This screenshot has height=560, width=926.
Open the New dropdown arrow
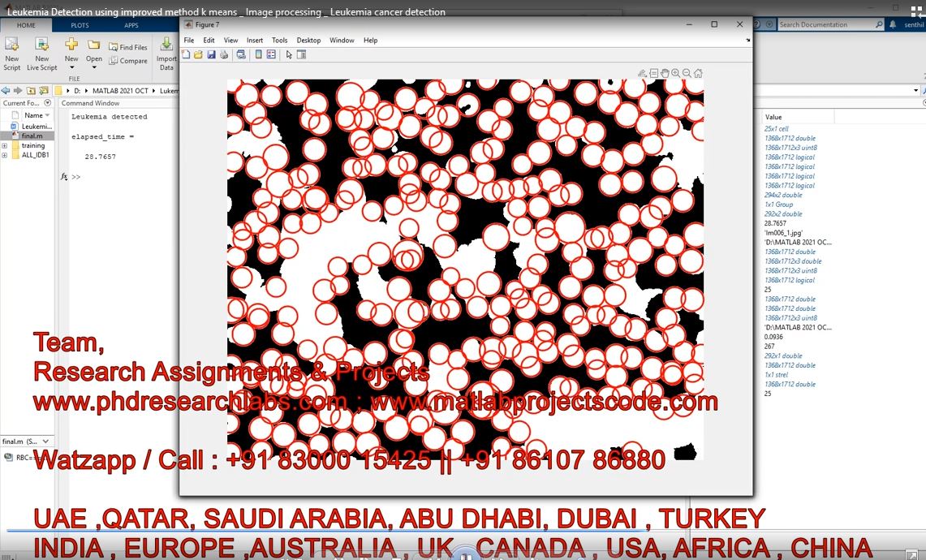(x=71, y=68)
